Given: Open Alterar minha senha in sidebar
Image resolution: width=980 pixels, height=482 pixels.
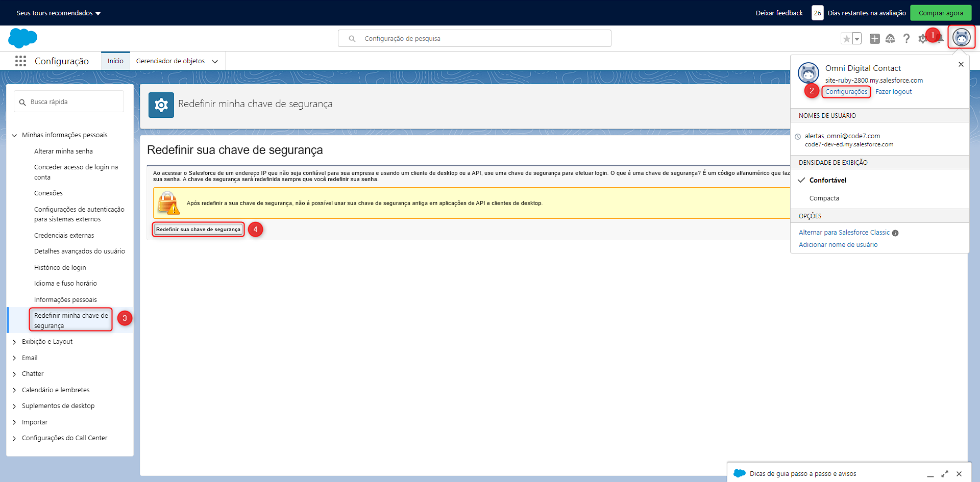Looking at the screenshot, I should 63,151.
